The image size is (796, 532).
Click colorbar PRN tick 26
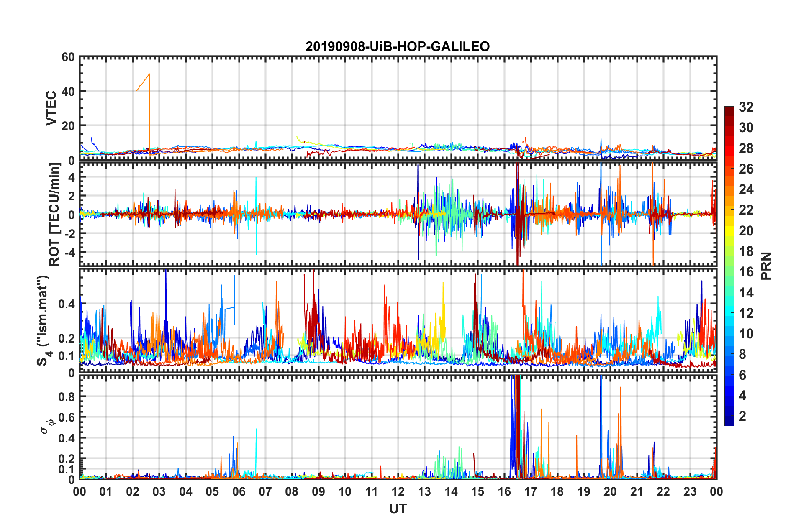click(746, 169)
